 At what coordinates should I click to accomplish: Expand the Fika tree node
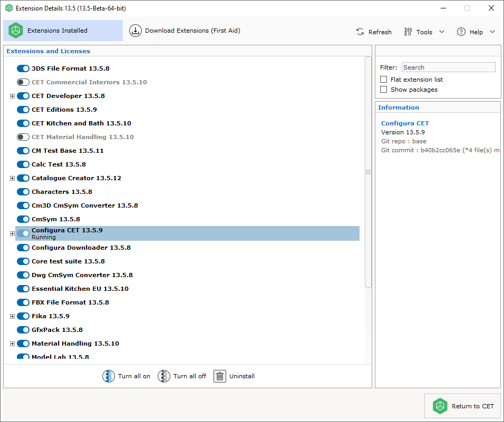(12, 316)
